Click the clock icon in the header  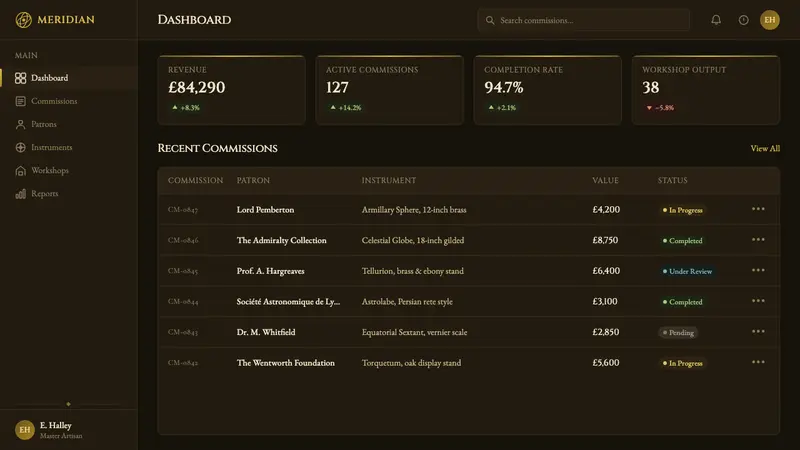[743, 20]
